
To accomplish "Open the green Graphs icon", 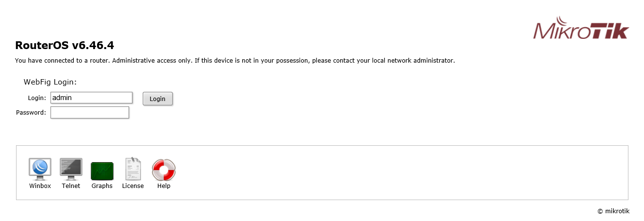I will (102, 170).
